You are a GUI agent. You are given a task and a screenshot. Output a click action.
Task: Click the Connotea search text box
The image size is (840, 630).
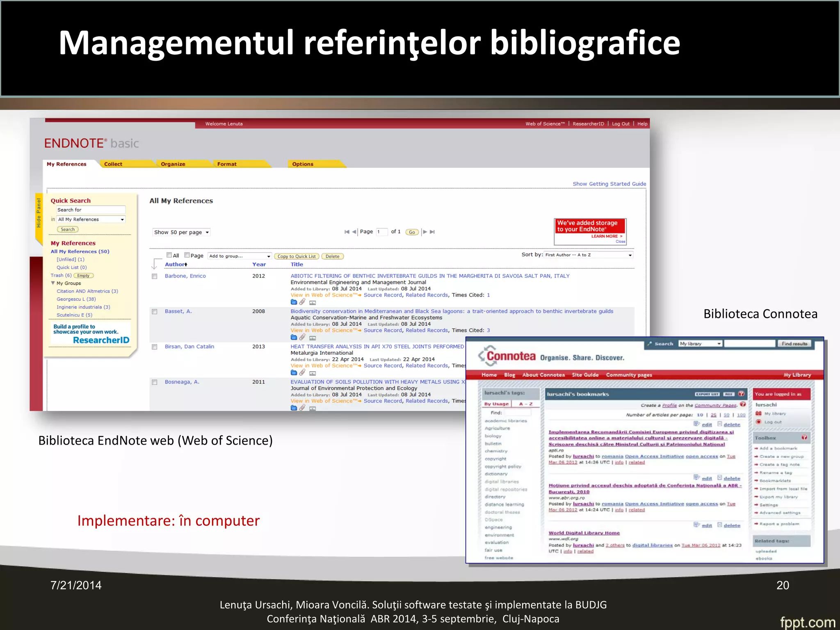click(x=750, y=344)
